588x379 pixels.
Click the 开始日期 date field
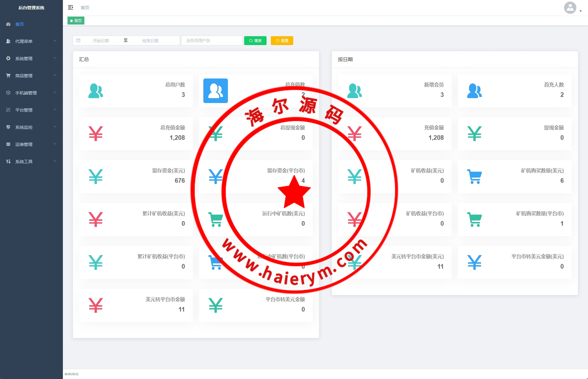[101, 40]
